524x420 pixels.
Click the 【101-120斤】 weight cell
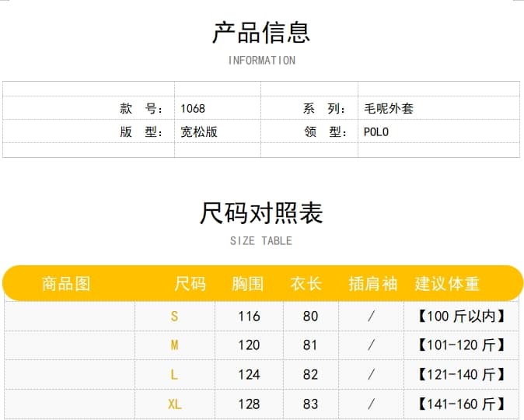[x=461, y=345]
